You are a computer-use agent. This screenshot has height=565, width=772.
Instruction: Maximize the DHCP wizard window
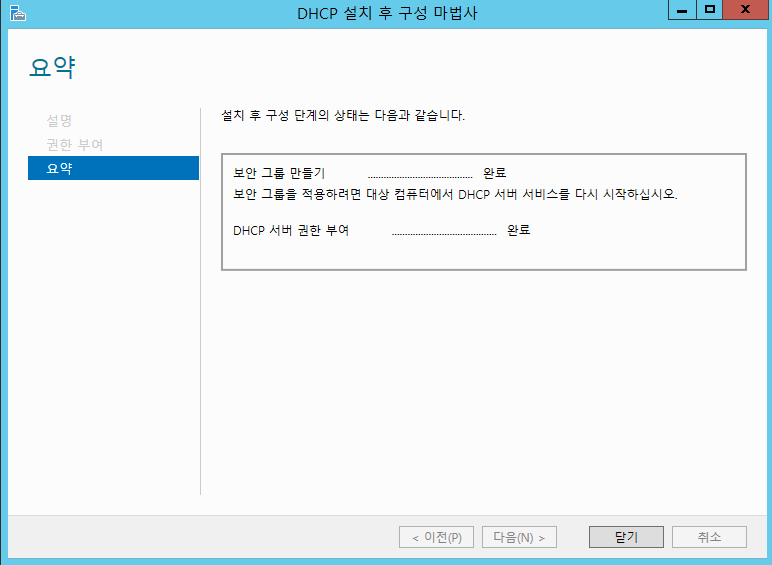709,10
